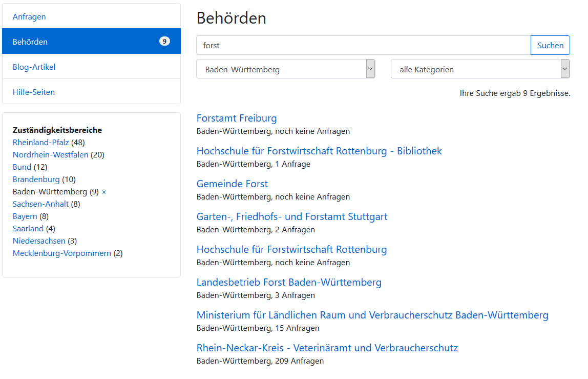Open the Forstamt Freiburg result
Screen dimensions: 588x379
tap(237, 118)
